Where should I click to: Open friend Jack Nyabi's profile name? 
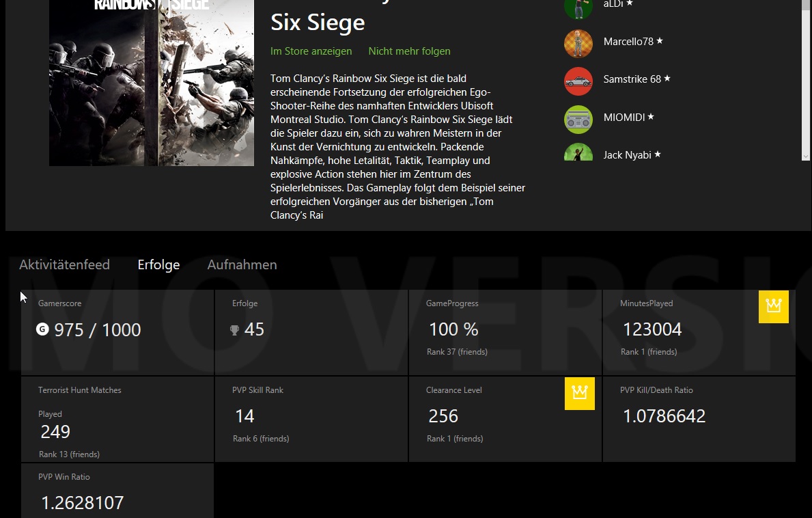pyautogui.click(x=627, y=155)
